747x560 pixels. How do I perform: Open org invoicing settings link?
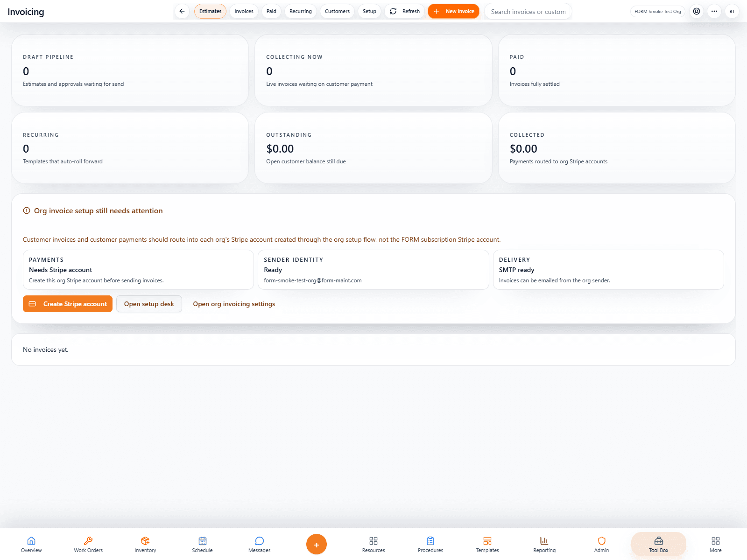tap(234, 304)
